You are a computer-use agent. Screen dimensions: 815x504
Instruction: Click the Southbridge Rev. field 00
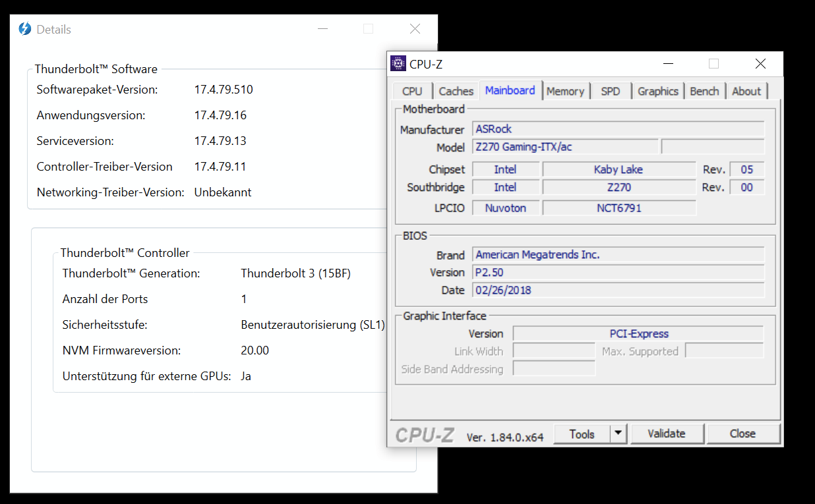tap(747, 187)
